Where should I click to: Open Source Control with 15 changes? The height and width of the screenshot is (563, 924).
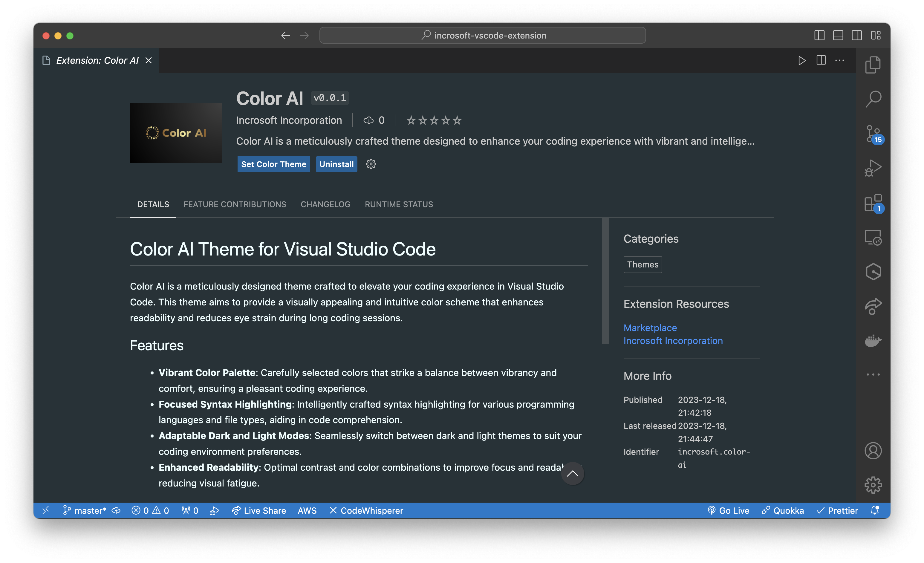(x=873, y=134)
